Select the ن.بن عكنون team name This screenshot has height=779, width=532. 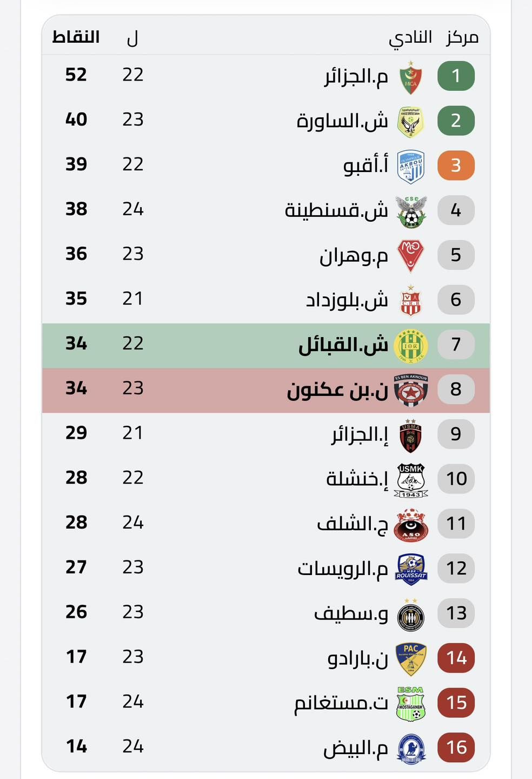pos(337,390)
